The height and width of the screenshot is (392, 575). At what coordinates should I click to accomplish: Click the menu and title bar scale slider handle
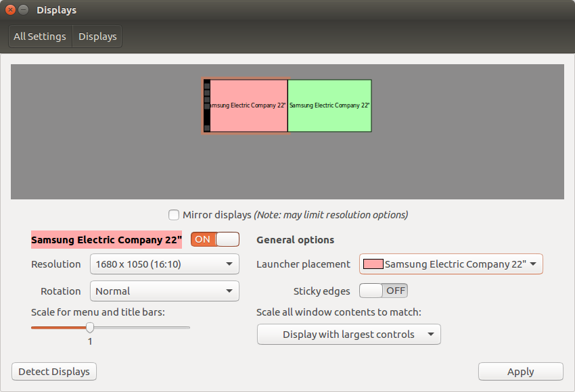point(90,328)
